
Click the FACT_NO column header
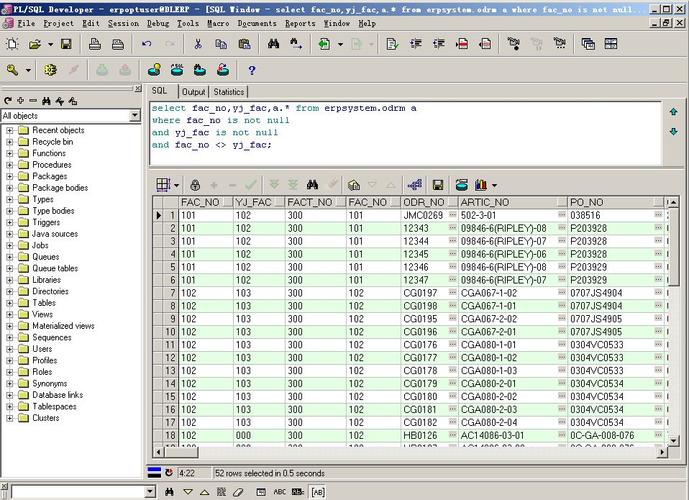pos(315,202)
